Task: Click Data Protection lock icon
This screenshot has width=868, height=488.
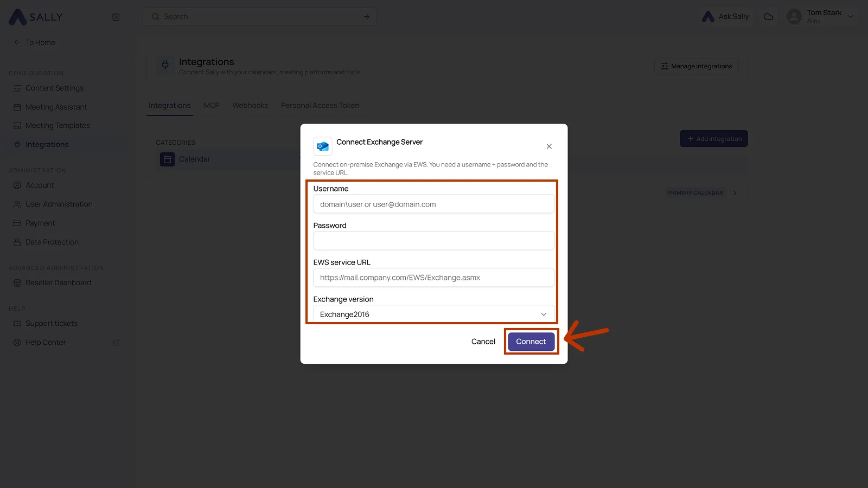Action: tap(17, 242)
